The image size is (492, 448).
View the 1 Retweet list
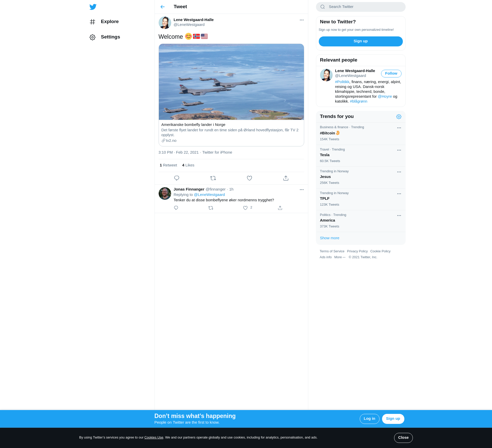point(168,165)
